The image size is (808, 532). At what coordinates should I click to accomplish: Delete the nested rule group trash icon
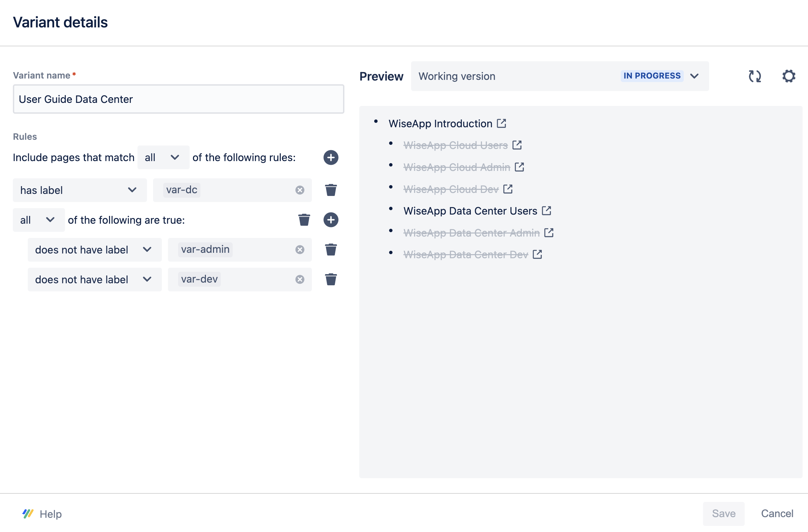point(304,220)
